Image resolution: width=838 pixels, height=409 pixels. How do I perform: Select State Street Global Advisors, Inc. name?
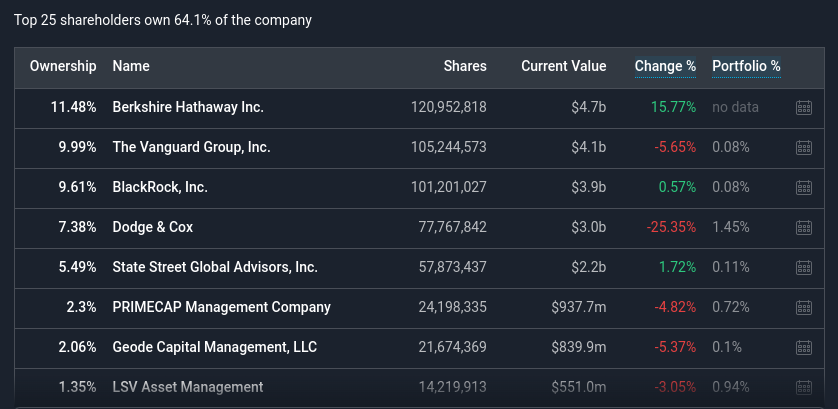pos(215,267)
